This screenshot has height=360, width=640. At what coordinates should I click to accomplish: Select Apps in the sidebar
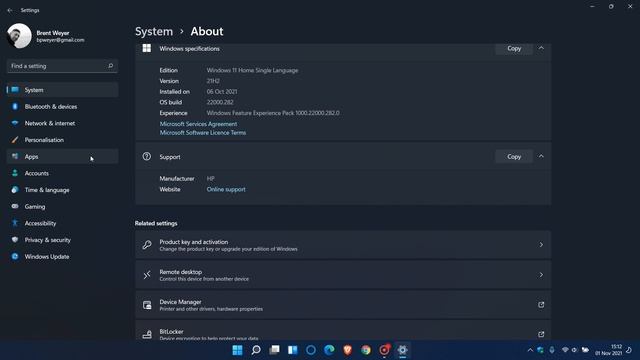click(62, 157)
